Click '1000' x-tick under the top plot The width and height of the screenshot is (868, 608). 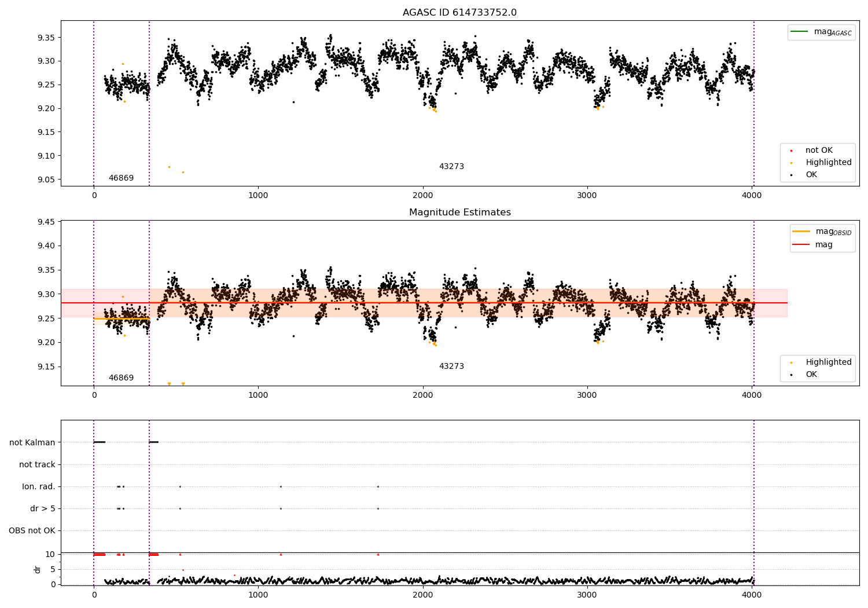pyautogui.click(x=258, y=196)
